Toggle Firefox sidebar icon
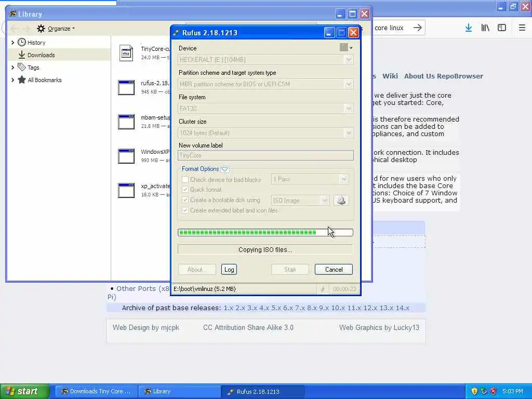532x399 pixels. pos(502,28)
